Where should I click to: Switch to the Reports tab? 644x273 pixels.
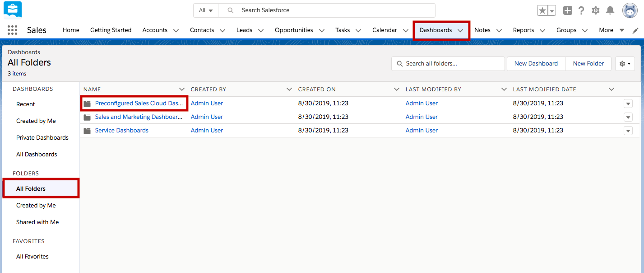pos(523,30)
